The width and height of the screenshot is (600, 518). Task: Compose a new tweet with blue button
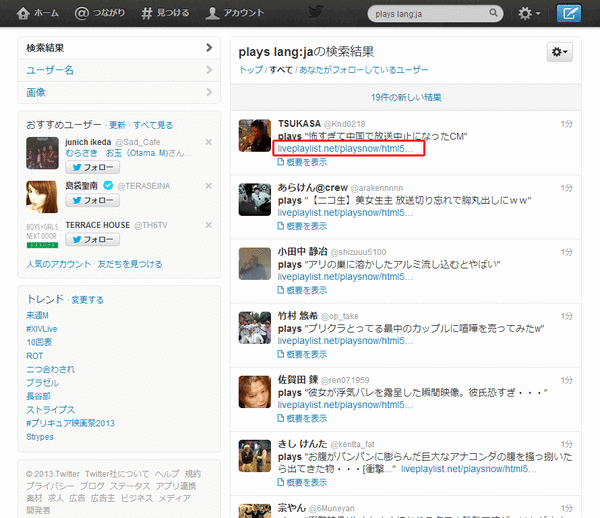569,13
